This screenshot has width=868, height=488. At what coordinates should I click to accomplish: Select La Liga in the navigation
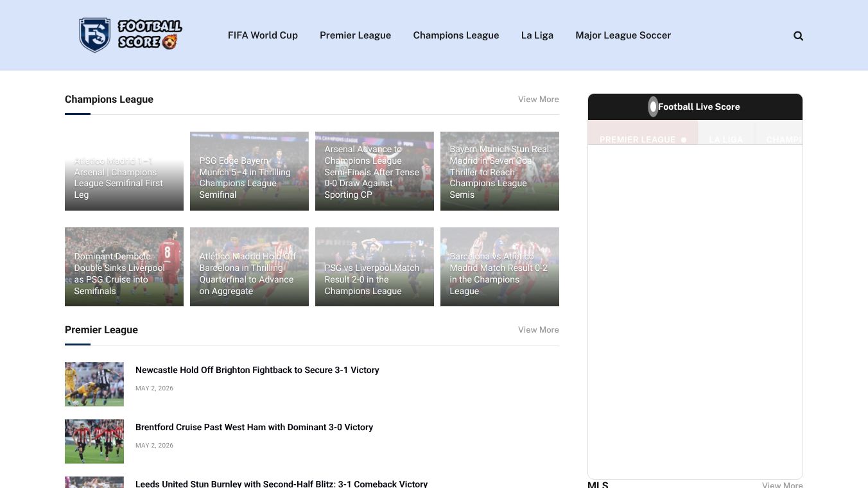[537, 35]
